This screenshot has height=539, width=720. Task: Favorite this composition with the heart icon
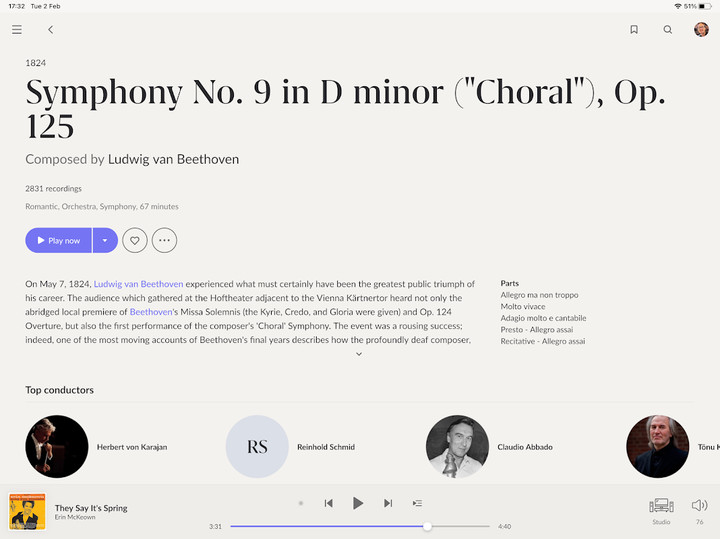pyautogui.click(x=135, y=240)
